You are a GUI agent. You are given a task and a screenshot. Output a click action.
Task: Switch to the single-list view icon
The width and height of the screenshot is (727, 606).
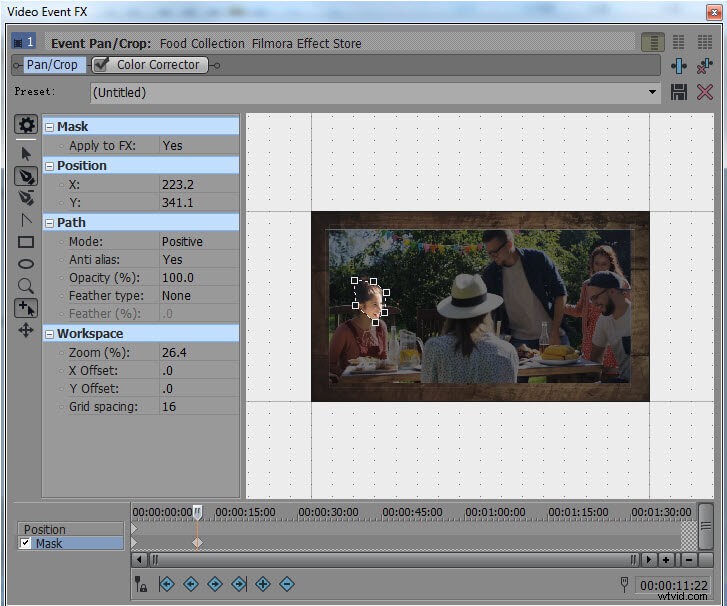pos(653,42)
